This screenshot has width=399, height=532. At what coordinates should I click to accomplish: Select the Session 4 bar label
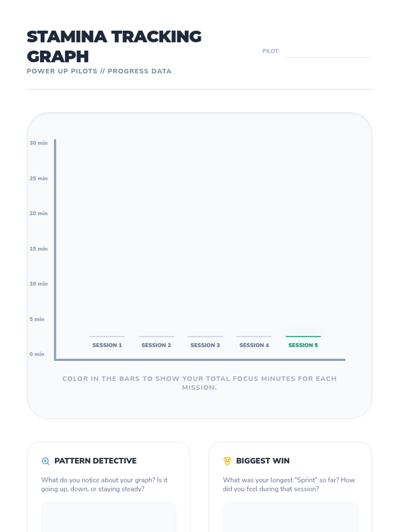(x=254, y=345)
